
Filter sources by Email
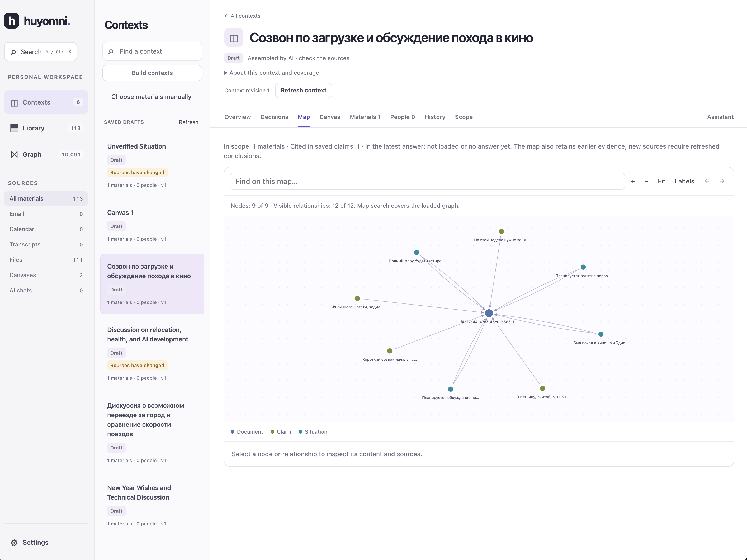[46, 214]
